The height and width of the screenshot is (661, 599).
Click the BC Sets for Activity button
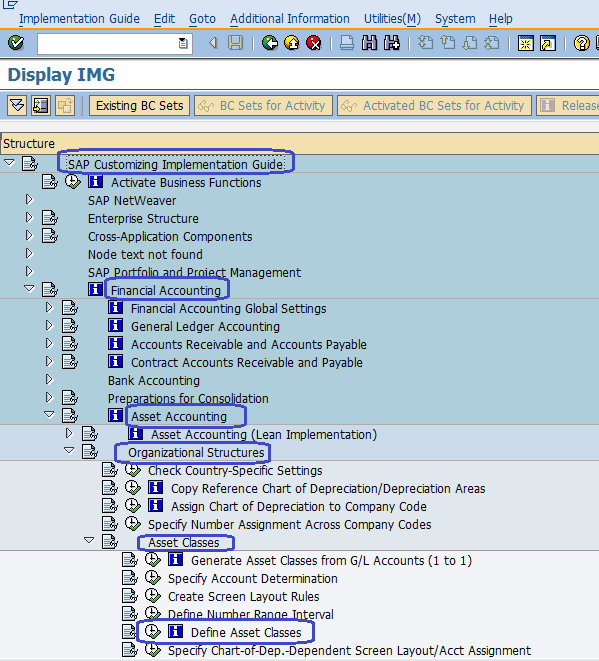pyautogui.click(x=263, y=105)
